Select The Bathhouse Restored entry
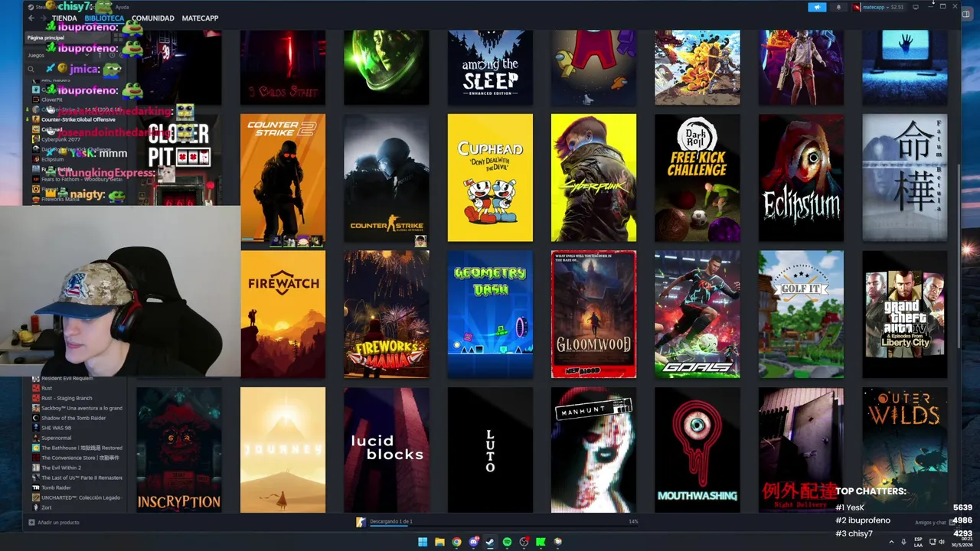The image size is (980, 551). tap(77, 448)
